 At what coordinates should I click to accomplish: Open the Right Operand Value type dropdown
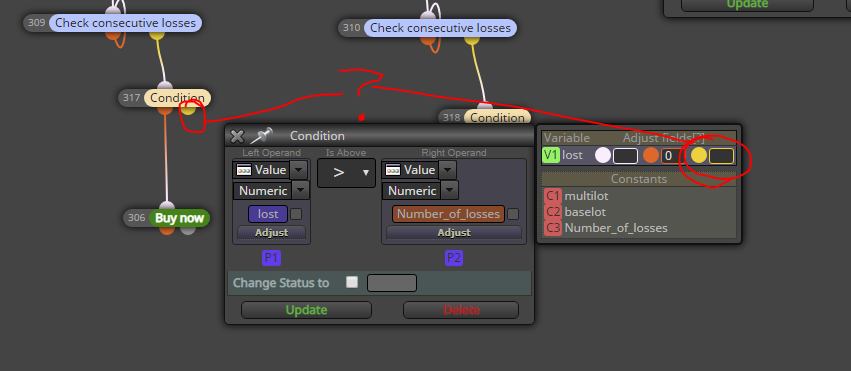tap(447, 170)
